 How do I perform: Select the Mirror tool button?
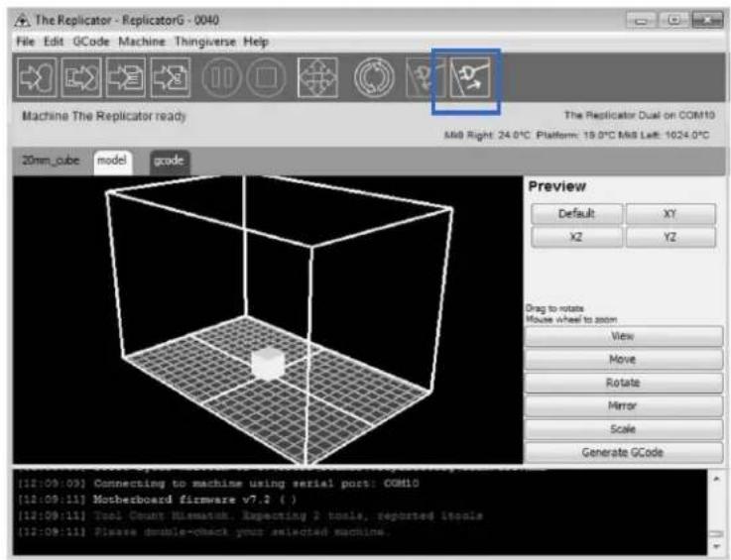click(623, 406)
